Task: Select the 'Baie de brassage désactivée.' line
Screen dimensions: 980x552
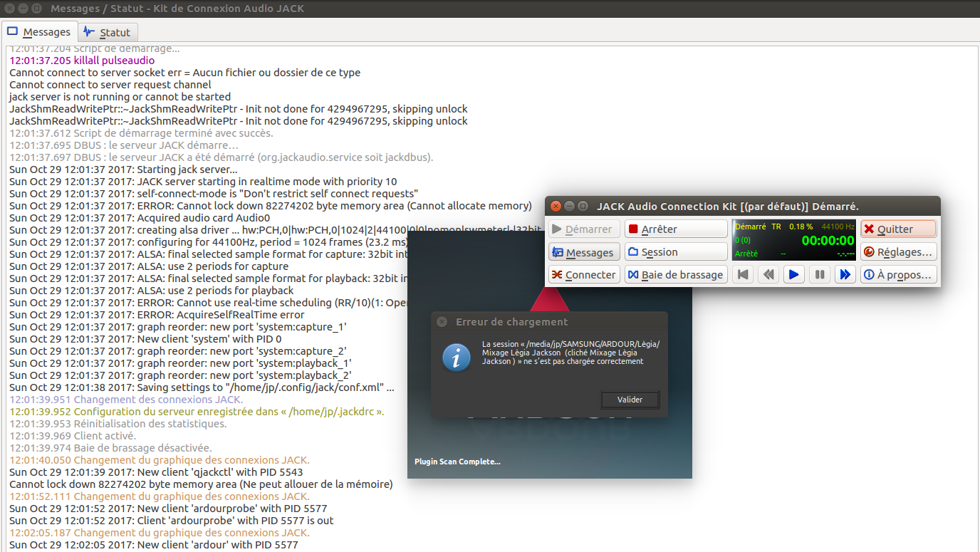Action: click(110, 448)
